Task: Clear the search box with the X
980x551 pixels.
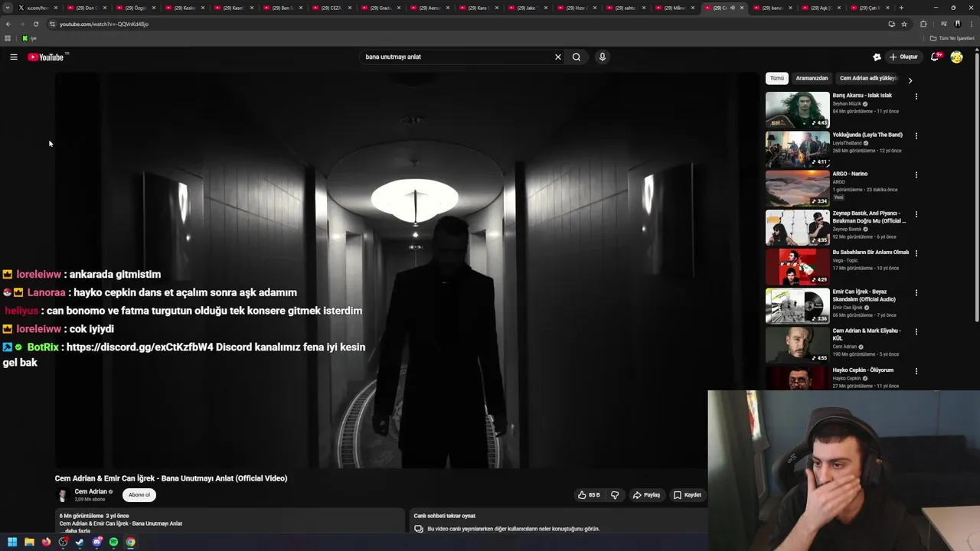Action: [x=558, y=57]
